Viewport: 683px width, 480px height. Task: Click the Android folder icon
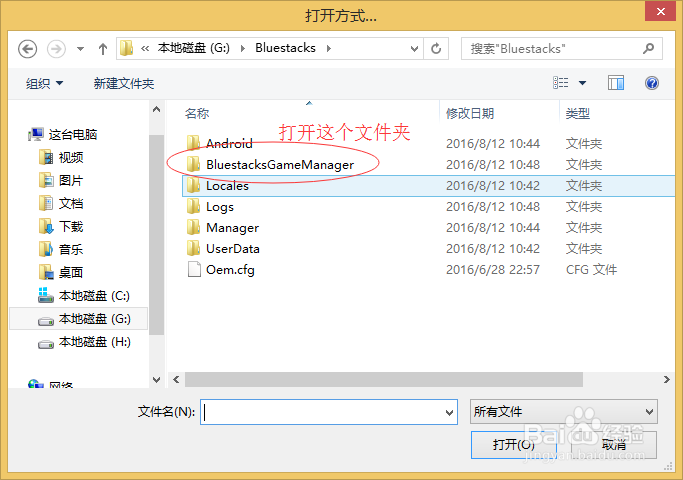pyautogui.click(x=193, y=143)
